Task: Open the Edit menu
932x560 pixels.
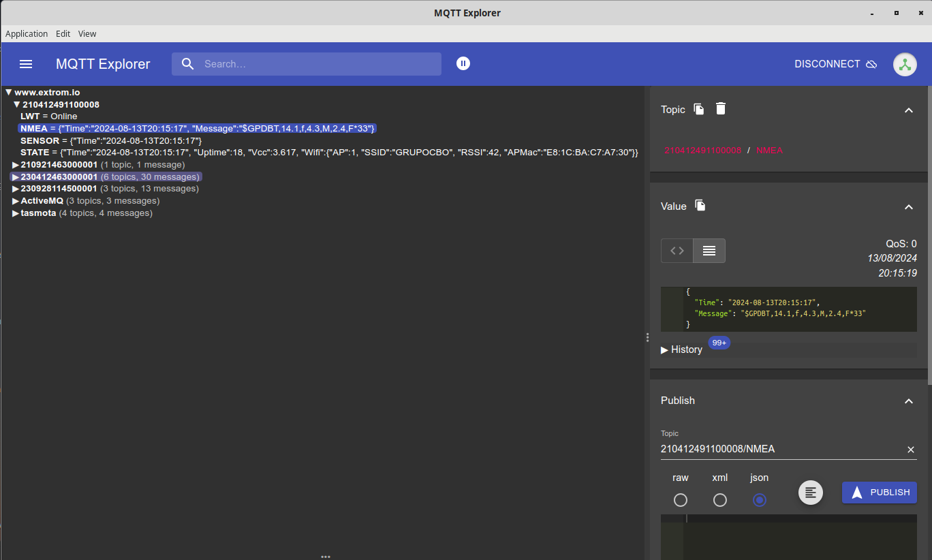Action: [63, 33]
